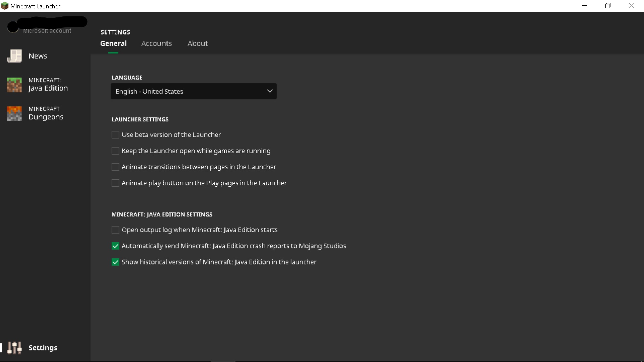Screen dimensions: 644x362
Task: Disable automatic crash reports to Mojang
Action: (x=115, y=246)
